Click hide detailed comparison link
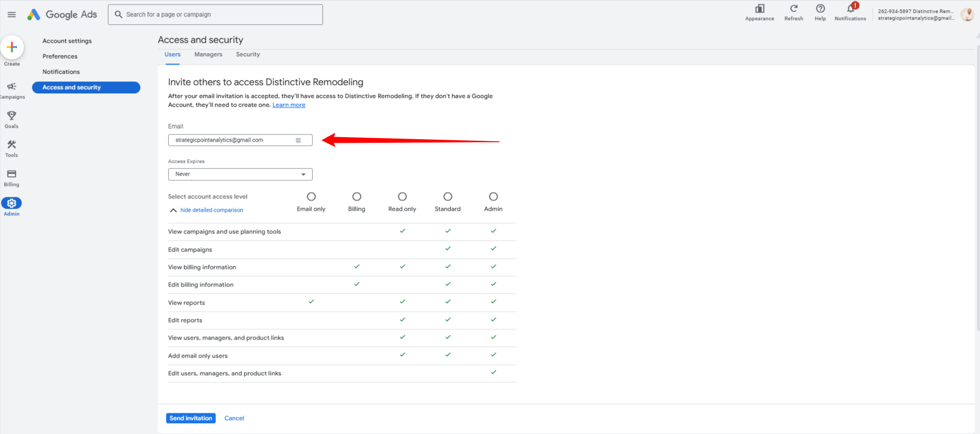Screen dimensions: 980x434 pos(211,210)
